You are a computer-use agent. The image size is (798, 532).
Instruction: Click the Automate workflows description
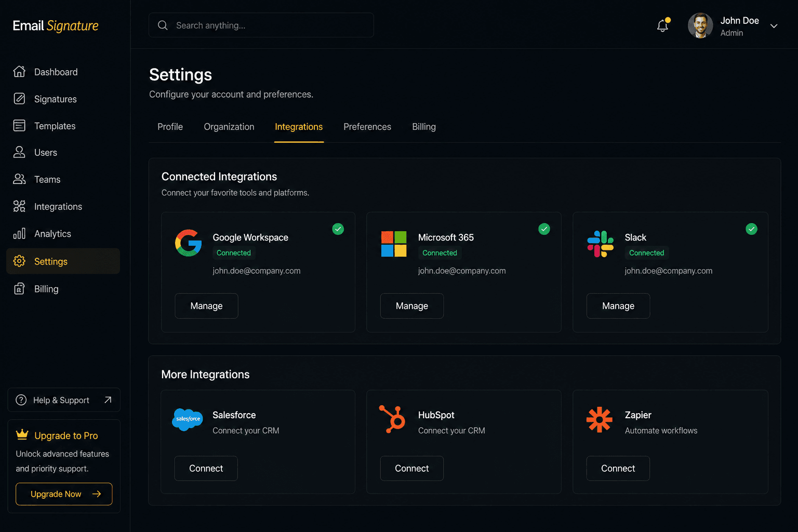pyautogui.click(x=661, y=431)
